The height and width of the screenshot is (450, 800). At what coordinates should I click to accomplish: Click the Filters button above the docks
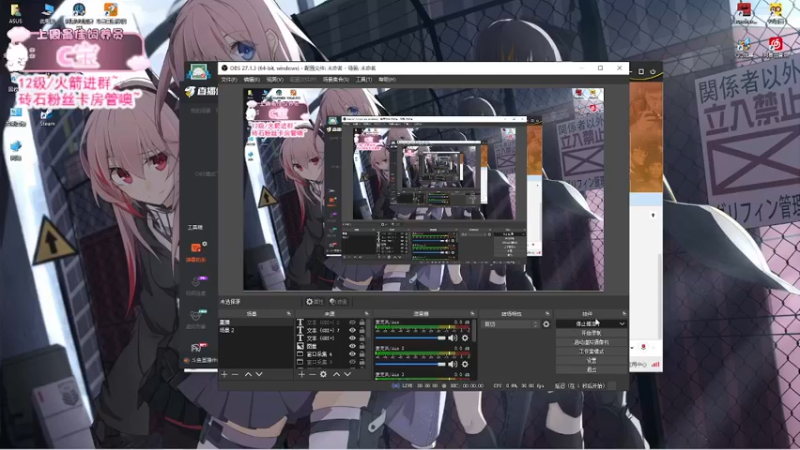point(338,302)
